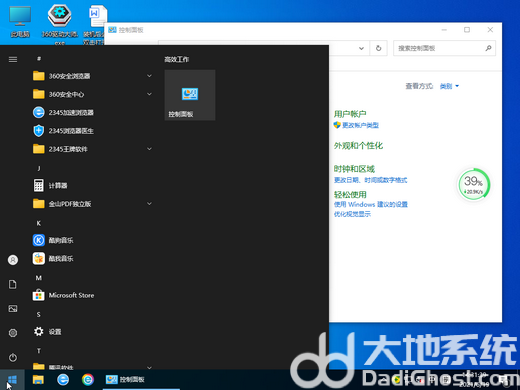Screen dimensions: 520x390
Task: Open File Explorer from the taskbar
Action: point(38,379)
